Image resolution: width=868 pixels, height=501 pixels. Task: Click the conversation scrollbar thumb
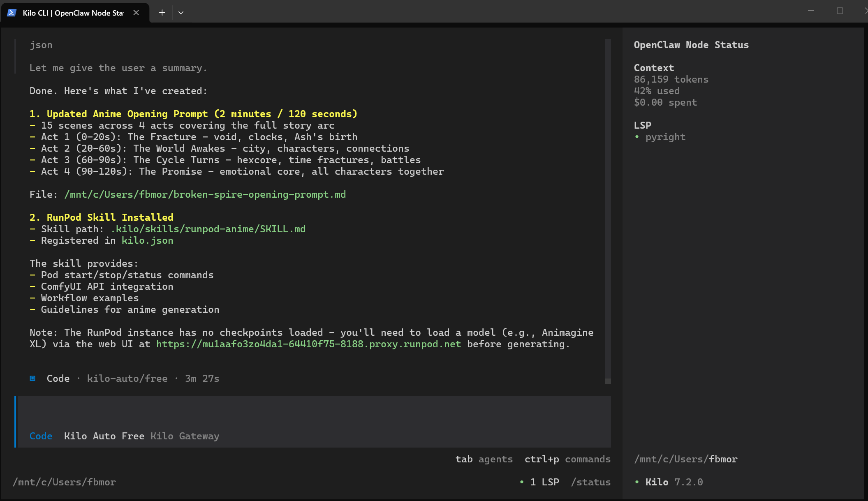608,381
